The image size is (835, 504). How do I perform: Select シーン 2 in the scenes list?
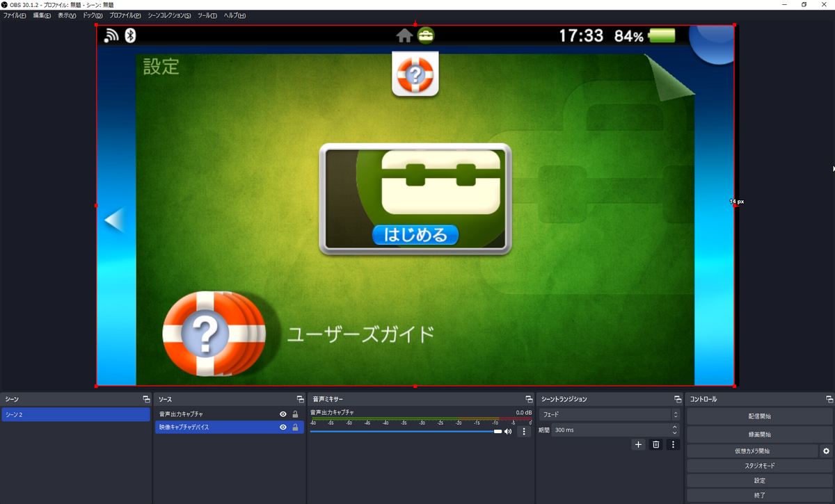point(76,414)
